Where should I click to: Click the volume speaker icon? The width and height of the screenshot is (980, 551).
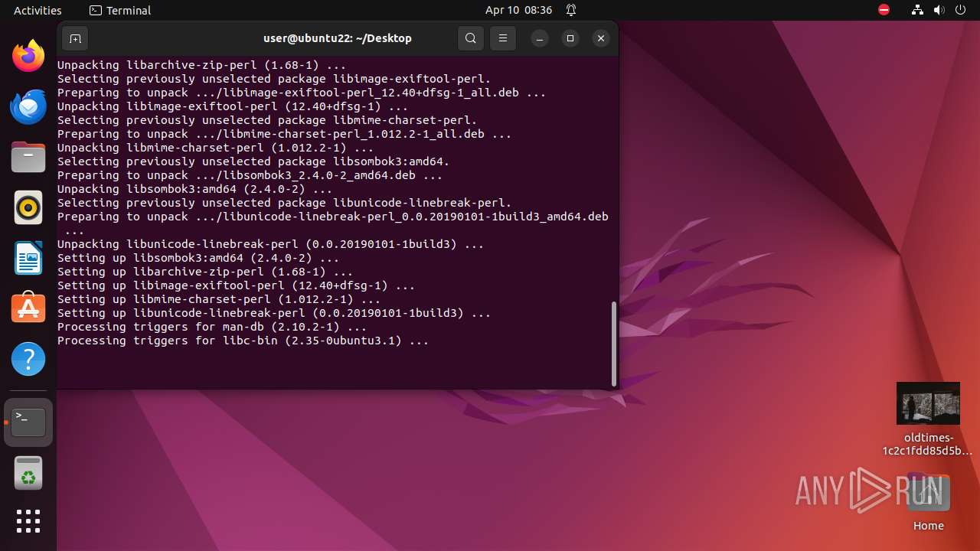pos(939,10)
